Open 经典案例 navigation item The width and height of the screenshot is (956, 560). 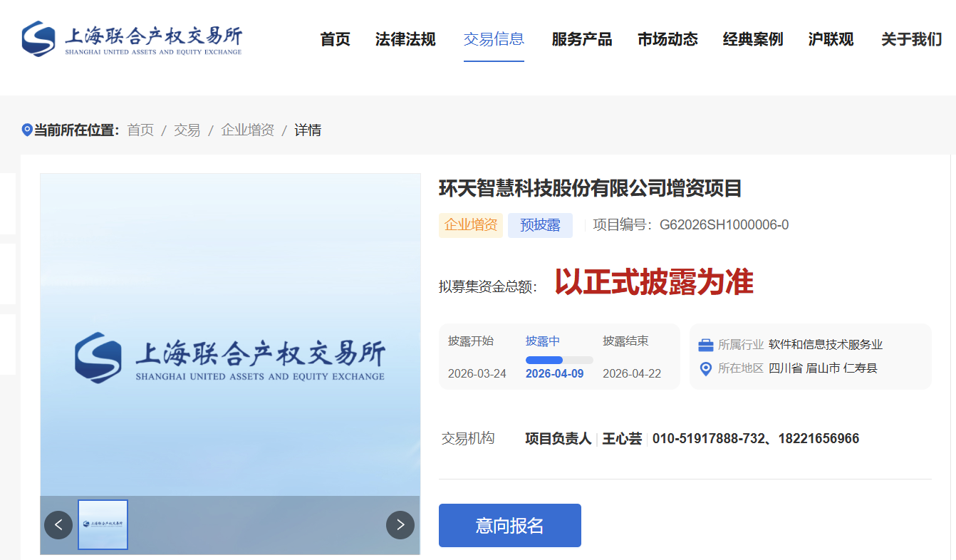tap(753, 39)
